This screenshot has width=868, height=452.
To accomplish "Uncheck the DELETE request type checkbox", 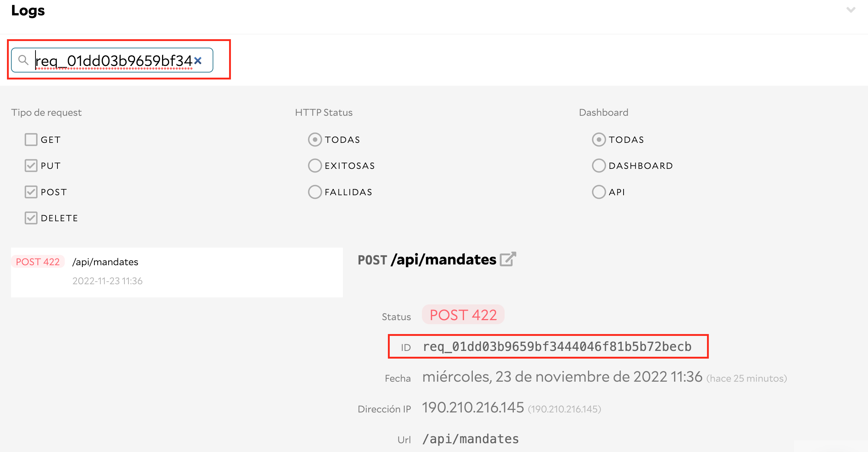I will tap(31, 218).
